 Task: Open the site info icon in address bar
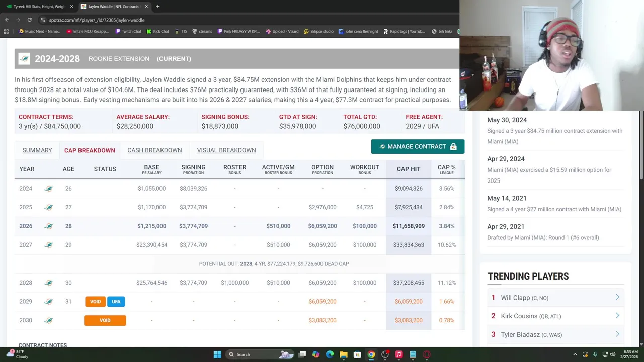point(43,20)
